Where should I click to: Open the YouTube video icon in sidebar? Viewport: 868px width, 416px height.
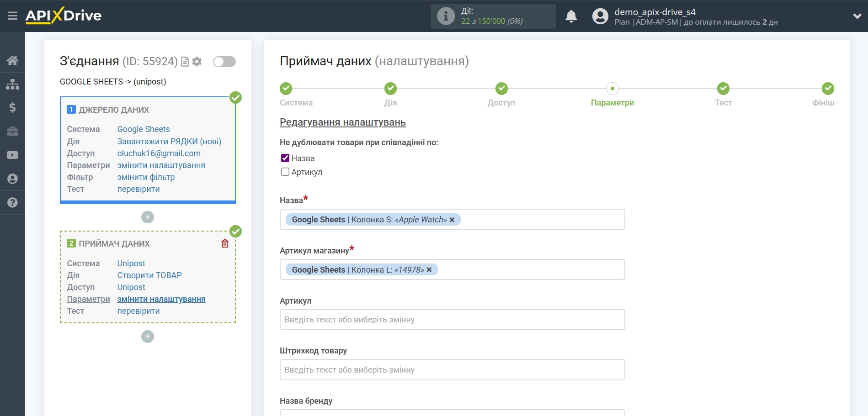click(12, 155)
